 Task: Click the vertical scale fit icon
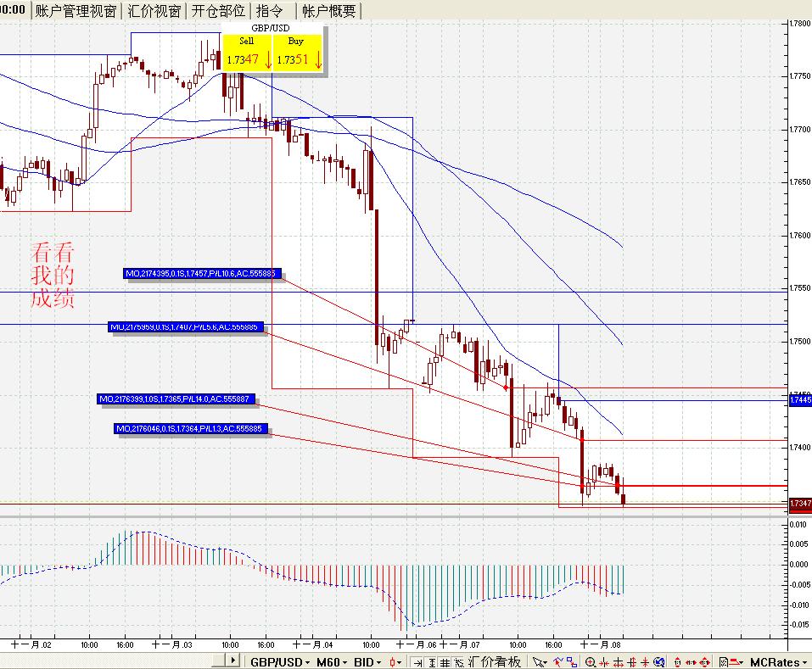click(431, 662)
